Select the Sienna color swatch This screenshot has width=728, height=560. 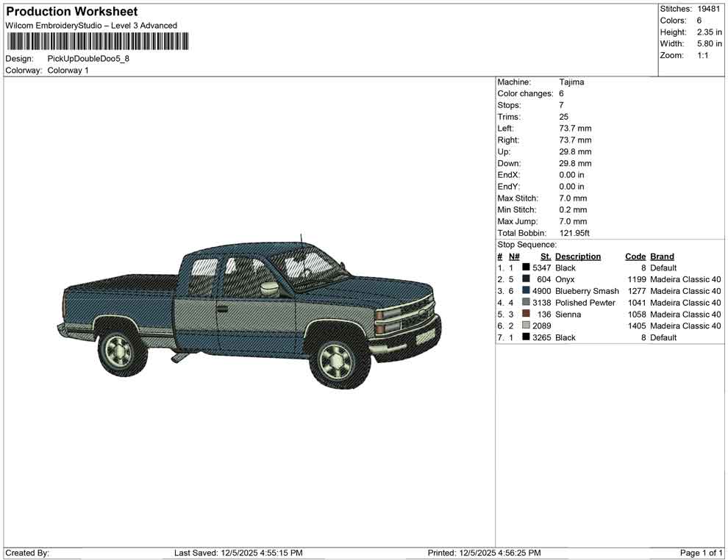(x=526, y=315)
